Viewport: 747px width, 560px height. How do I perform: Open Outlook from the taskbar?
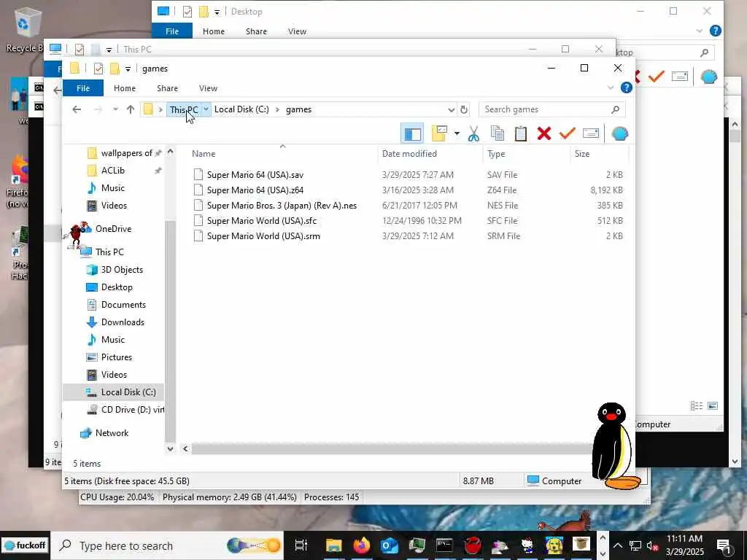click(390, 545)
